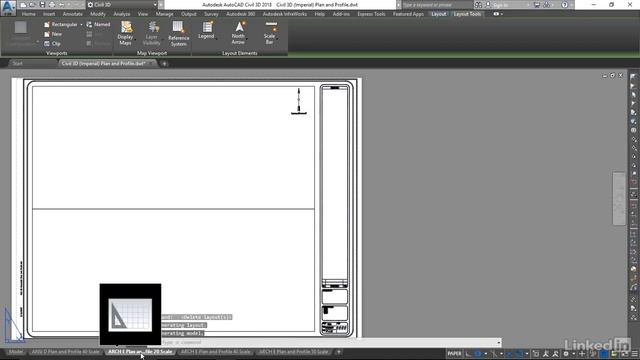Click the workspace switching gear in status bar
The height and width of the screenshot is (360, 640).
(x=566, y=354)
